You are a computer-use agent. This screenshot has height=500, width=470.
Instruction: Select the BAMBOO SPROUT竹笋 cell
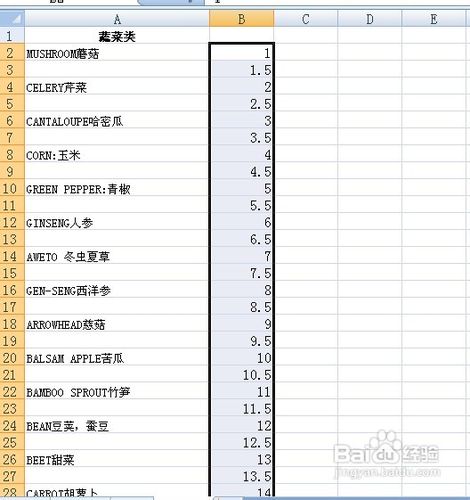[x=117, y=391]
